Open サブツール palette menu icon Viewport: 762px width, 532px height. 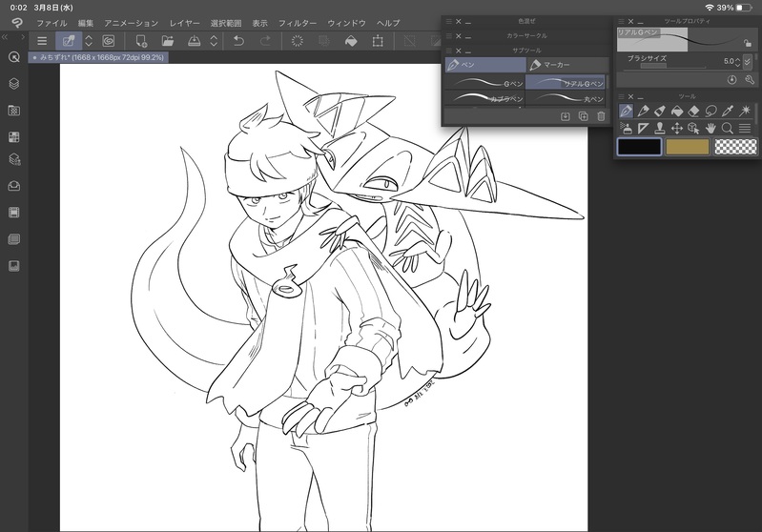click(448, 51)
